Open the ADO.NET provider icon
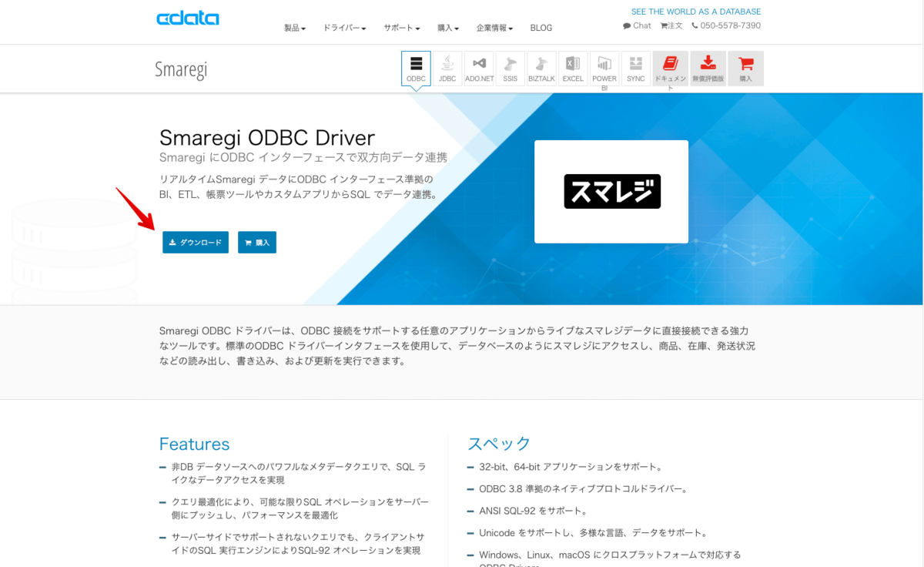Image resolution: width=924 pixels, height=567 pixels. pos(479,69)
